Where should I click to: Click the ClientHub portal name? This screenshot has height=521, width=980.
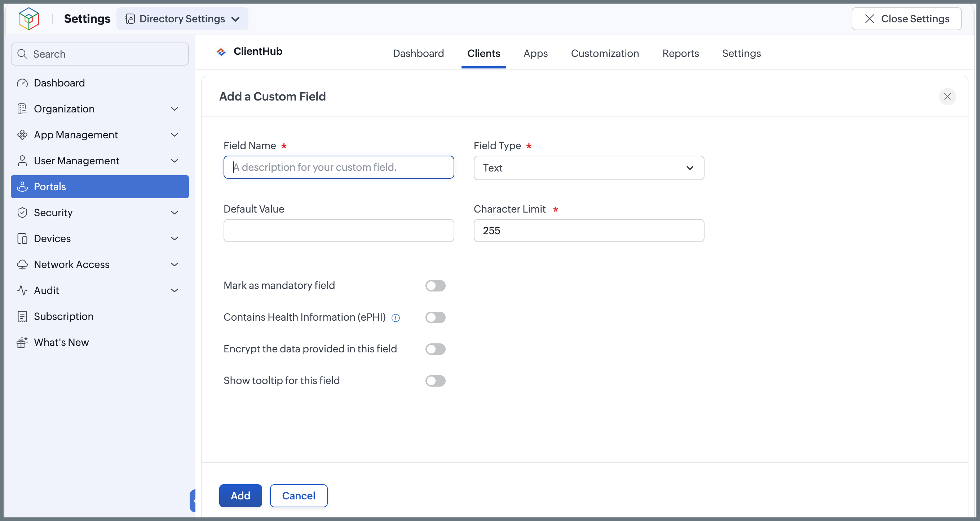click(258, 51)
